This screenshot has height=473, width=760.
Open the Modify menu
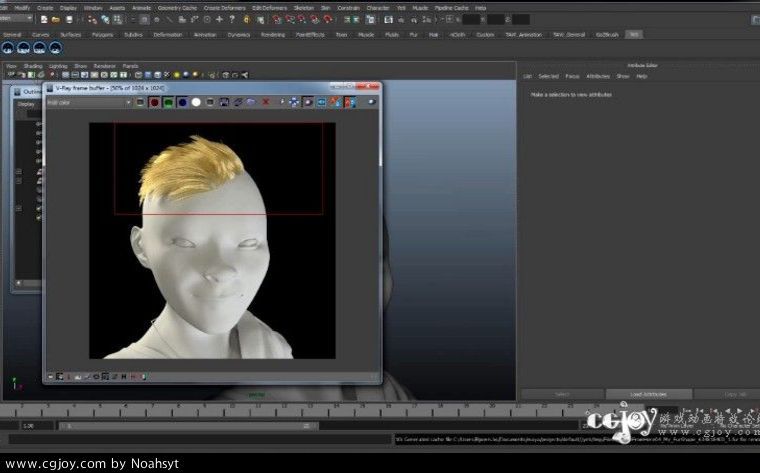click(x=22, y=8)
